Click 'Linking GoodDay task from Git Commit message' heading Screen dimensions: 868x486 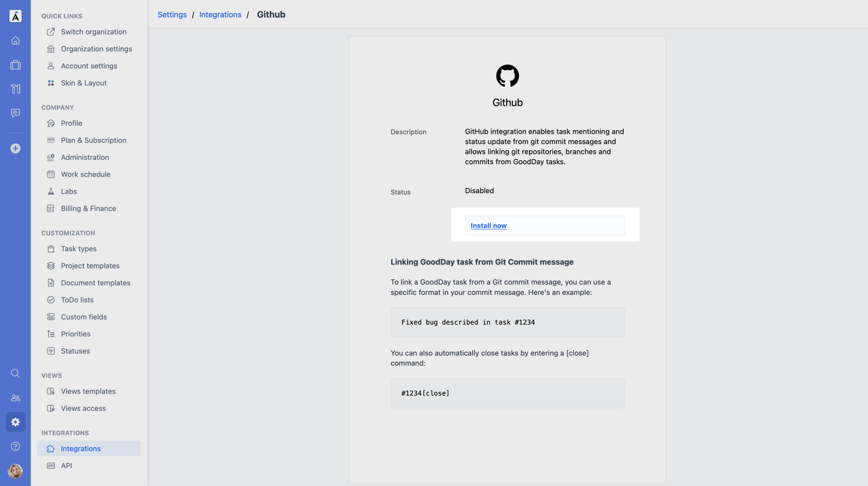tap(482, 262)
